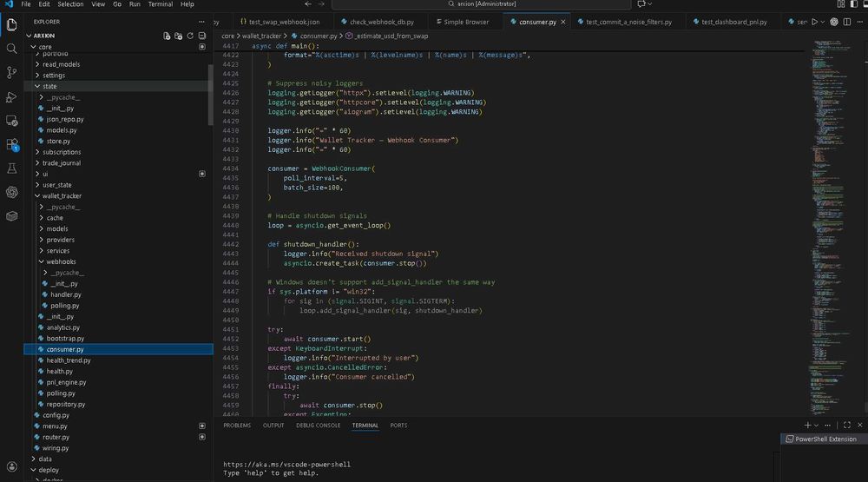This screenshot has height=482, width=868.
Task: Expand the data folder
Action: pyautogui.click(x=118, y=459)
